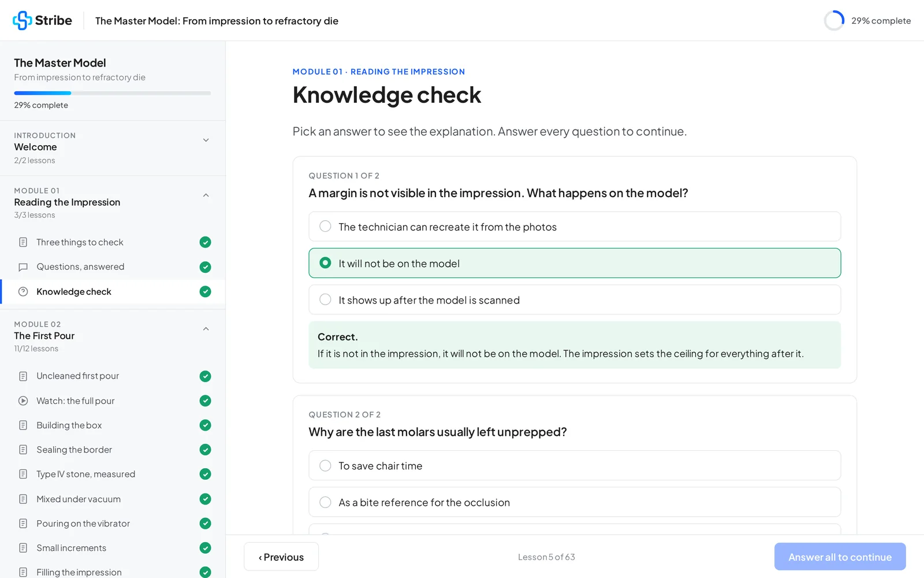Click green checkmark on Knowledge check row
This screenshot has height=578, width=924.
coord(205,292)
